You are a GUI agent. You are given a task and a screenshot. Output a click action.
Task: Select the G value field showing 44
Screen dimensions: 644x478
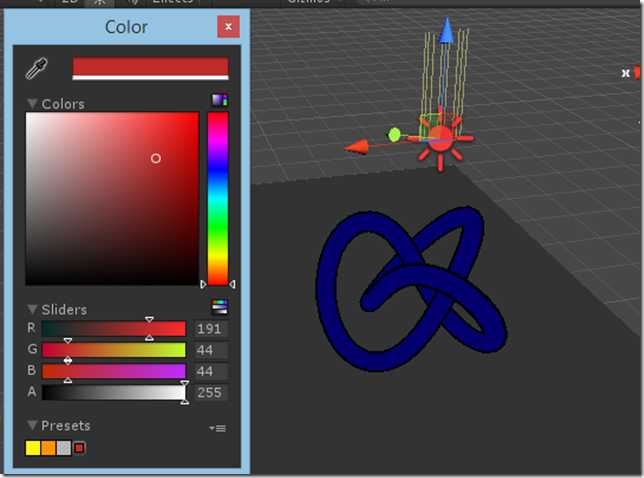pos(210,350)
